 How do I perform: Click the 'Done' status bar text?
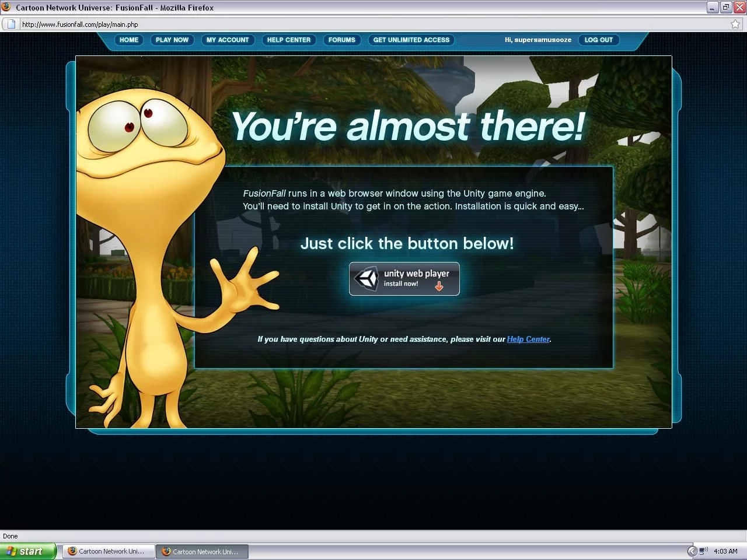(11, 536)
